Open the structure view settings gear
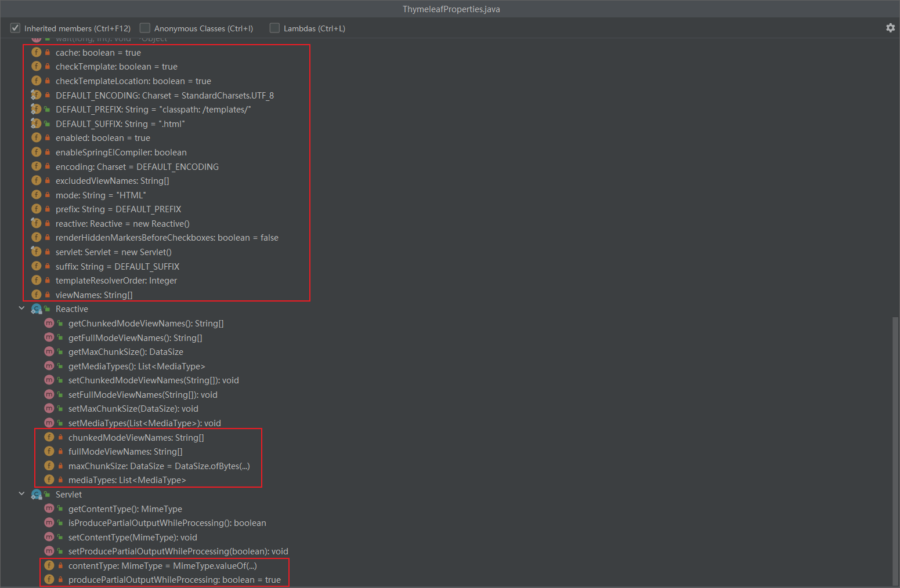The image size is (900, 588). click(890, 27)
